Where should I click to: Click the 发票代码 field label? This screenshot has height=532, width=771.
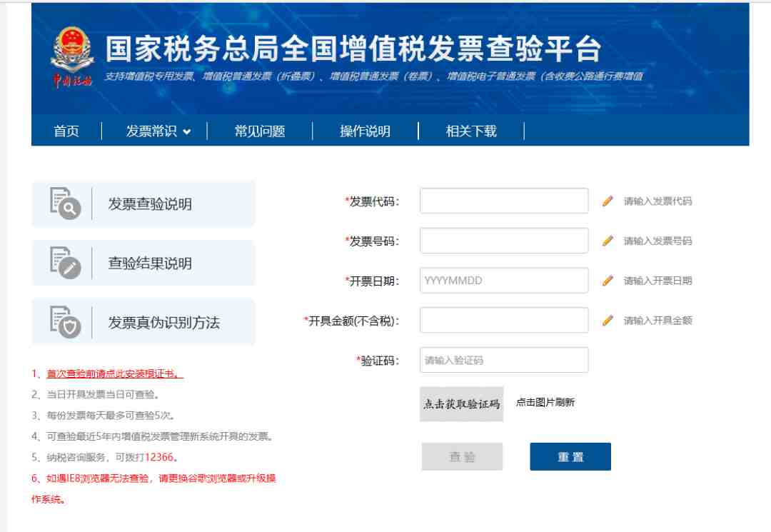pyautogui.click(x=372, y=201)
